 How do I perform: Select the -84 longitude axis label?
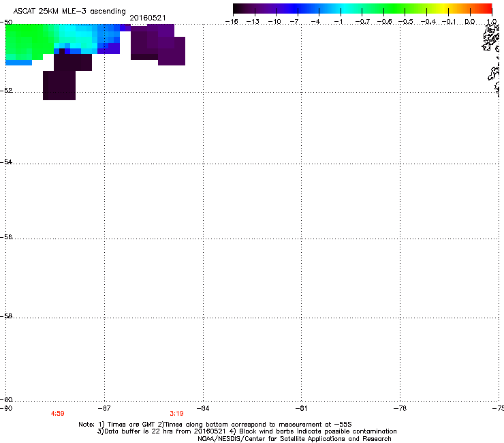pyautogui.click(x=203, y=408)
